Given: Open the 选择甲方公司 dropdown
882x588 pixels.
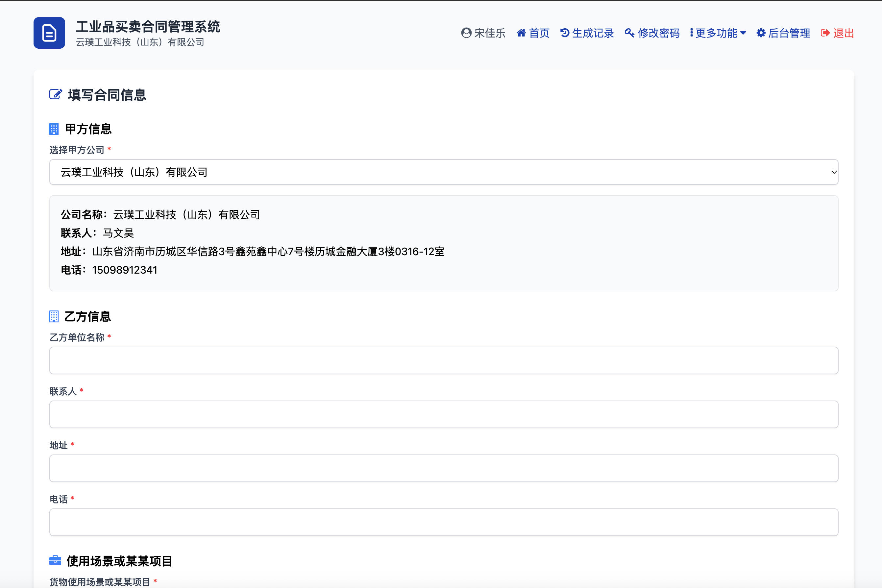Looking at the screenshot, I should coord(444,172).
